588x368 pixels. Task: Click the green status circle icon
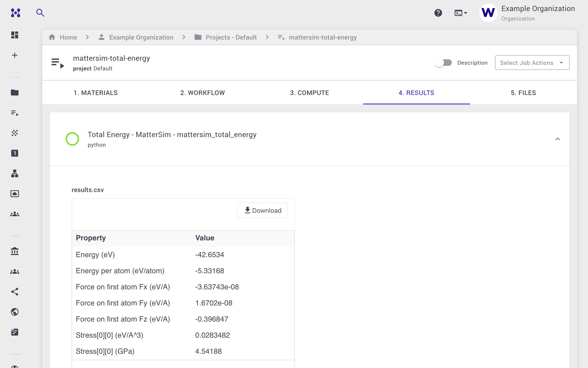click(72, 139)
